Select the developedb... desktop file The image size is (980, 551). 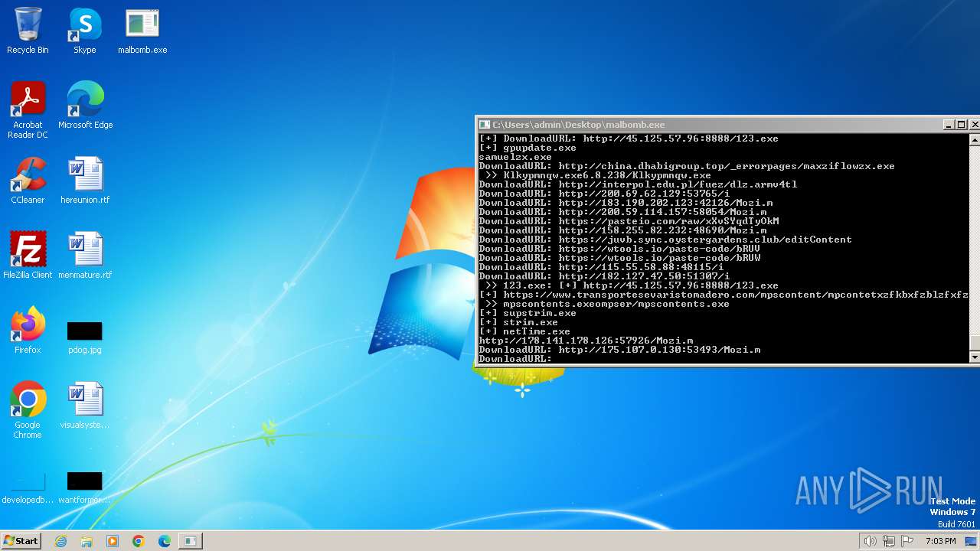28,489
